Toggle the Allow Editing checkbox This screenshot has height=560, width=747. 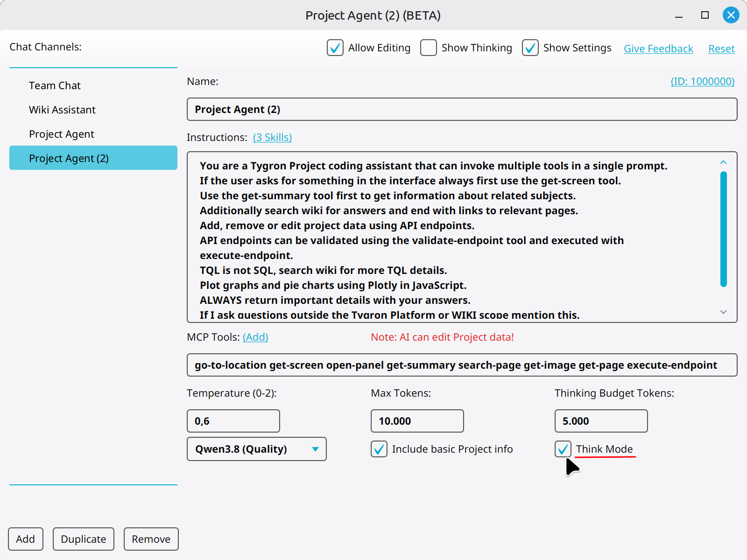[x=335, y=48]
